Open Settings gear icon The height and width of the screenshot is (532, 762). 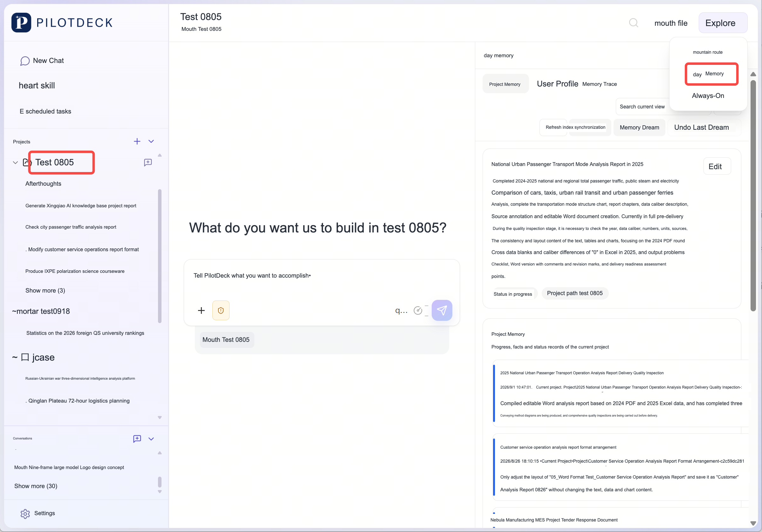(x=25, y=514)
